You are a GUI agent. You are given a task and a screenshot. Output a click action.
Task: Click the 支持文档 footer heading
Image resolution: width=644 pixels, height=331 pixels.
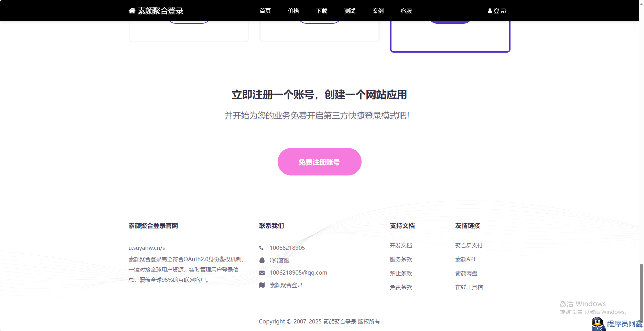pos(402,226)
